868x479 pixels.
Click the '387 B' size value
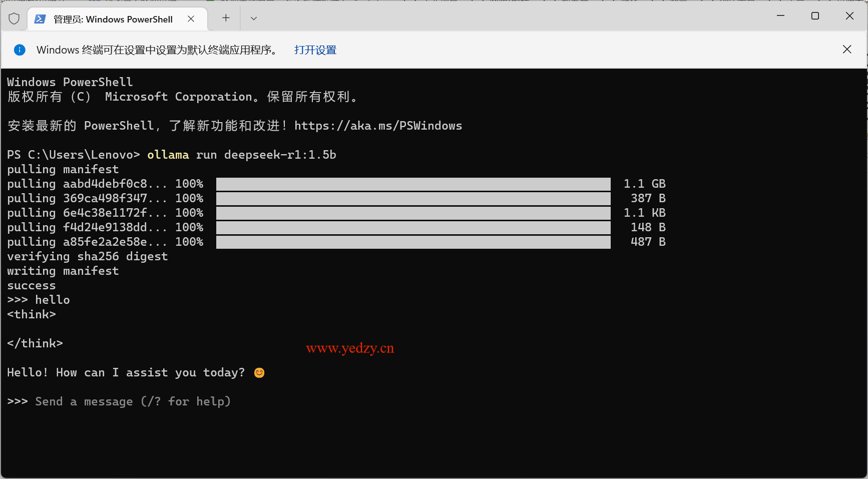pos(648,198)
